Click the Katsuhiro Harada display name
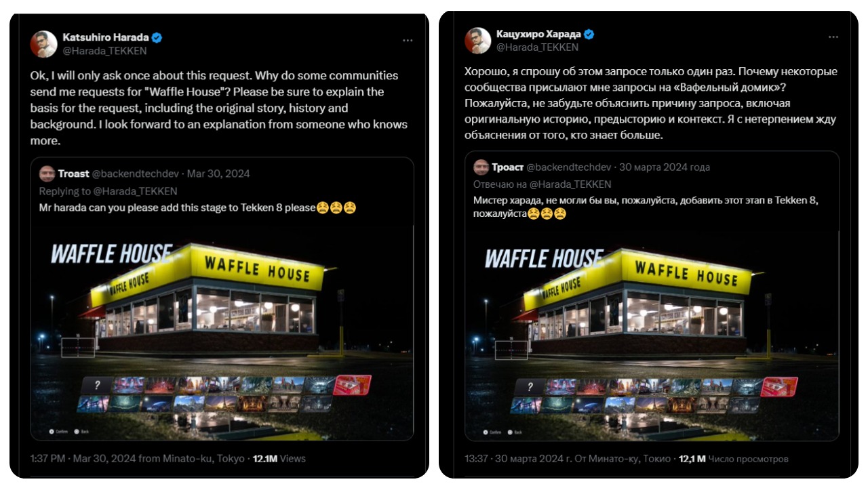The image size is (868, 488). (x=106, y=37)
